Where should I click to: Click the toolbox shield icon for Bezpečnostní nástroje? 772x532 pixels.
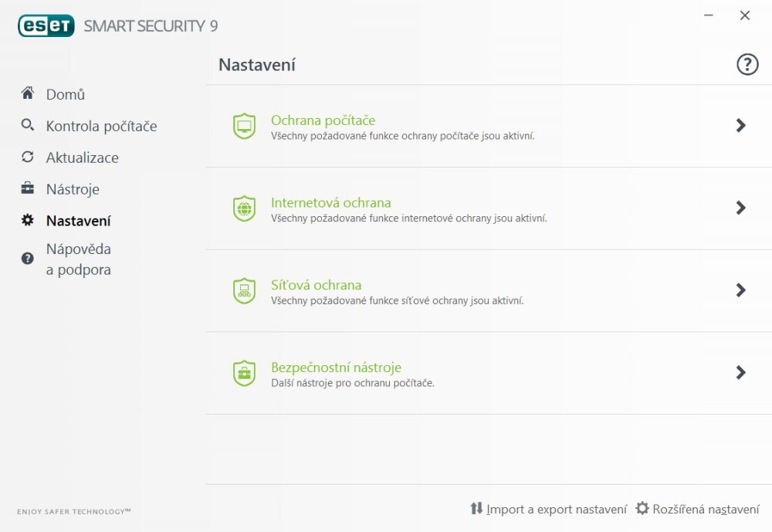point(244,373)
